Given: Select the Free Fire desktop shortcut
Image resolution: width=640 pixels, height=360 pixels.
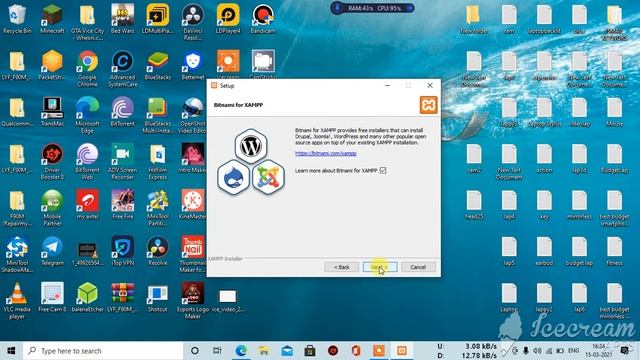Looking at the screenshot, I should coord(122,205).
